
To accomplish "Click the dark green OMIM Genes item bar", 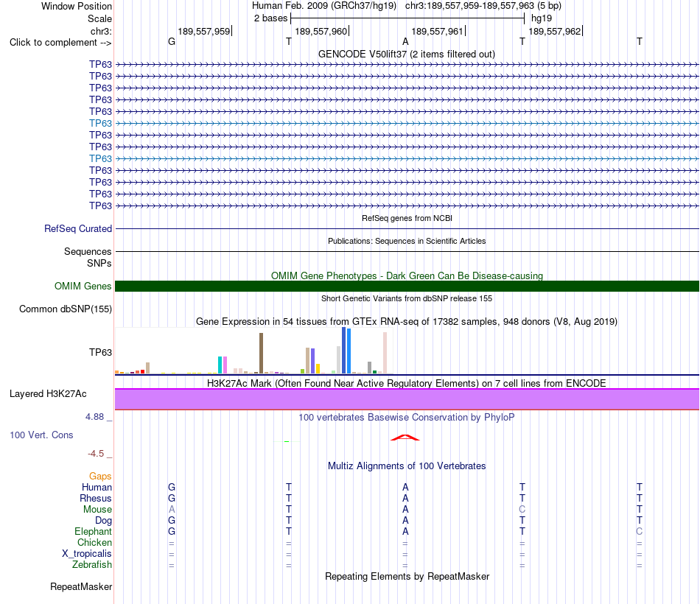I will [x=407, y=286].
